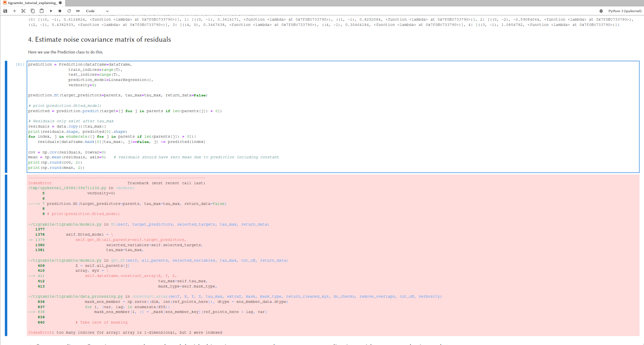
Task: Open the Python 3 (ipykernel) kernel selector
Action: pyautogui.click(x=625, y=11)
